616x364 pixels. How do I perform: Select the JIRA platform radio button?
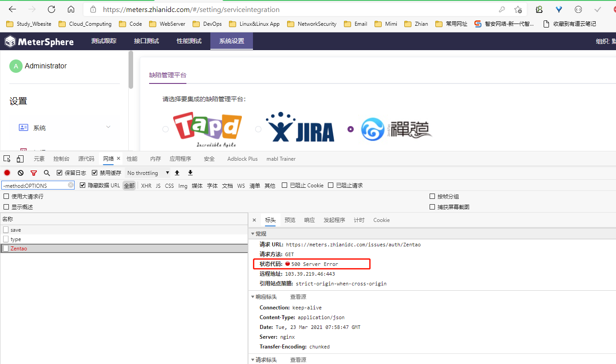click(258, 129)
